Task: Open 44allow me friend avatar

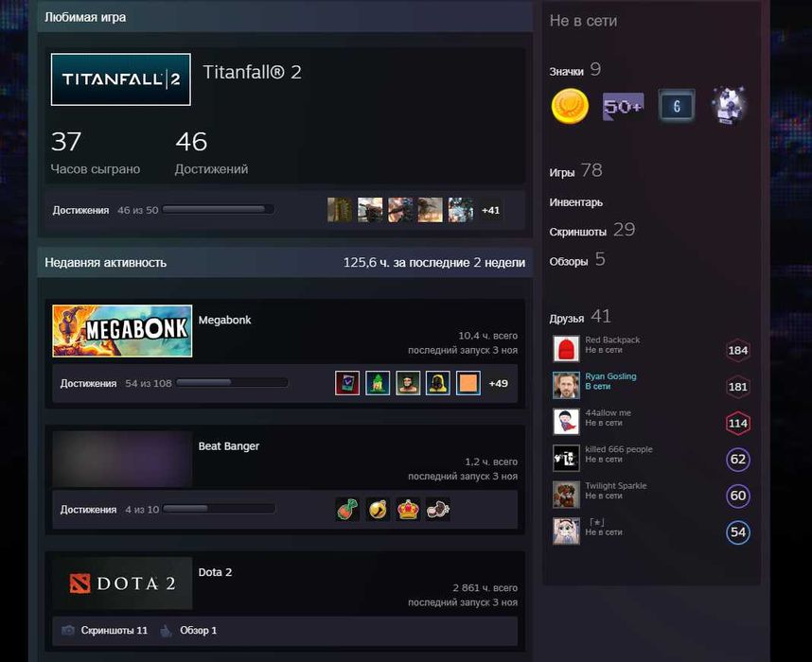Action: coord(566,422)
